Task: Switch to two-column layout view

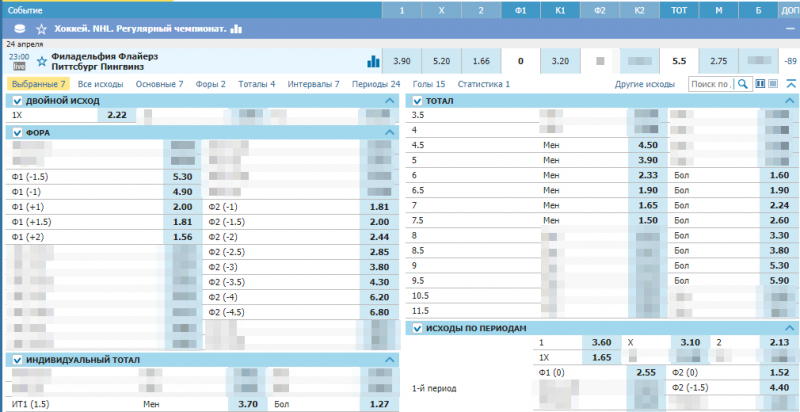Action: click(x=760, y=85)
